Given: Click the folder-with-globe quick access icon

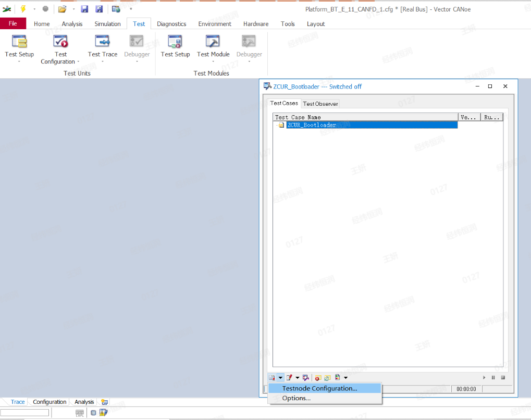Looking at the screenshot, I should [116, 9].
